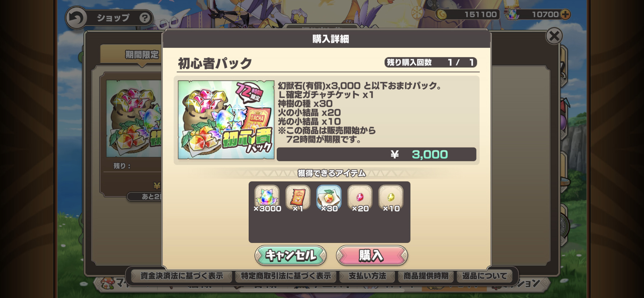Open 特定商取引法に基づく表示 link
Image resolution: width=644 pixels, height=298 pixels.
286,276
